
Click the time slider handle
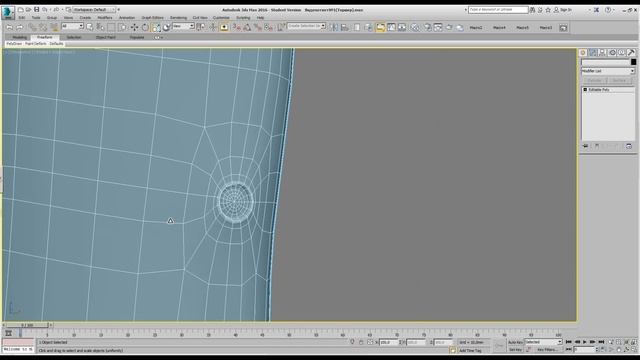click(28, 325)
